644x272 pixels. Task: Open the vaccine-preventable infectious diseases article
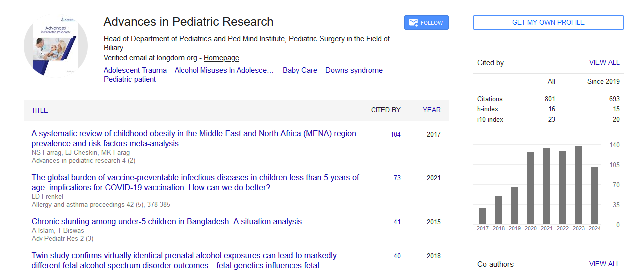(x=195, y=183)
